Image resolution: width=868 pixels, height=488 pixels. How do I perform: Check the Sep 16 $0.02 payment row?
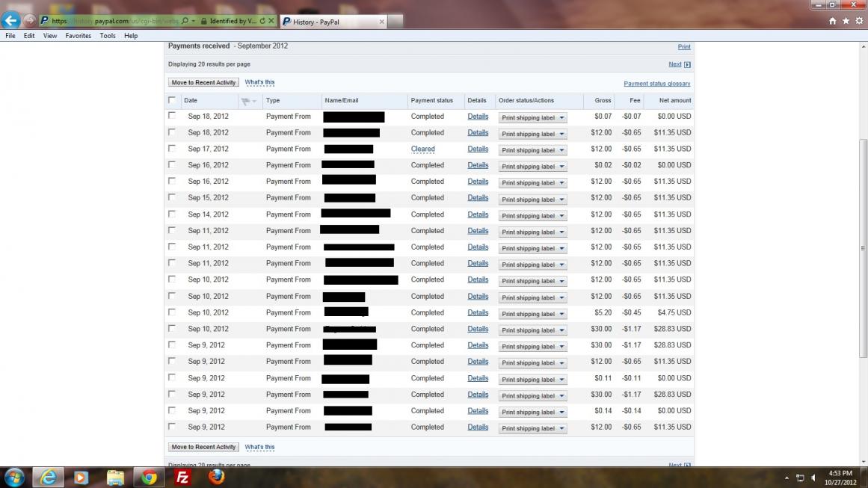tap(172, 164)
